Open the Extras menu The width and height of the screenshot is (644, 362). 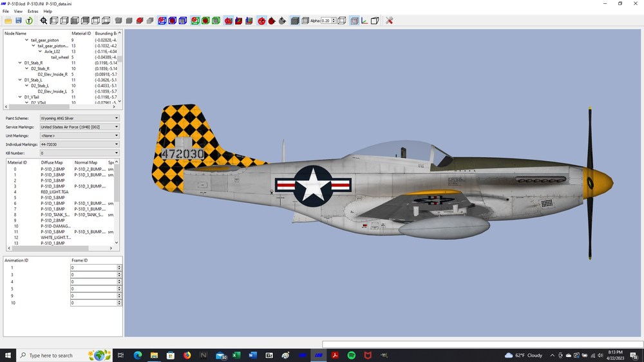33,11
